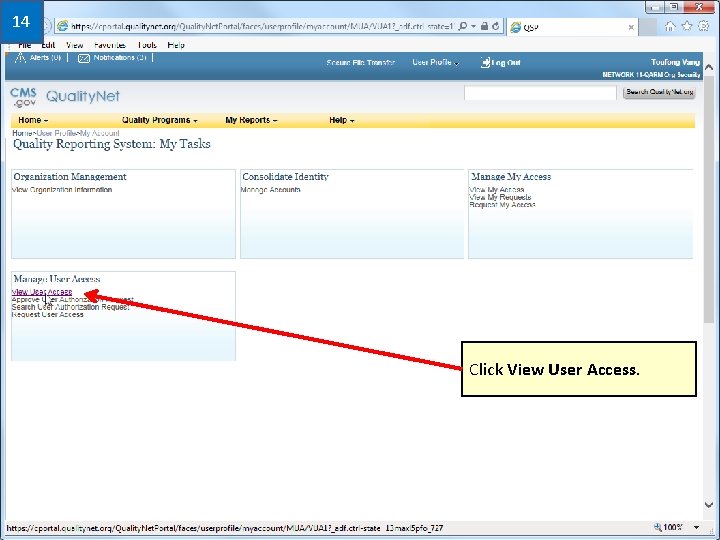Viewport: 720px width, 540px height.
Task: Expand the Help dropdown in yellow bar
Action: pos(342,120)
